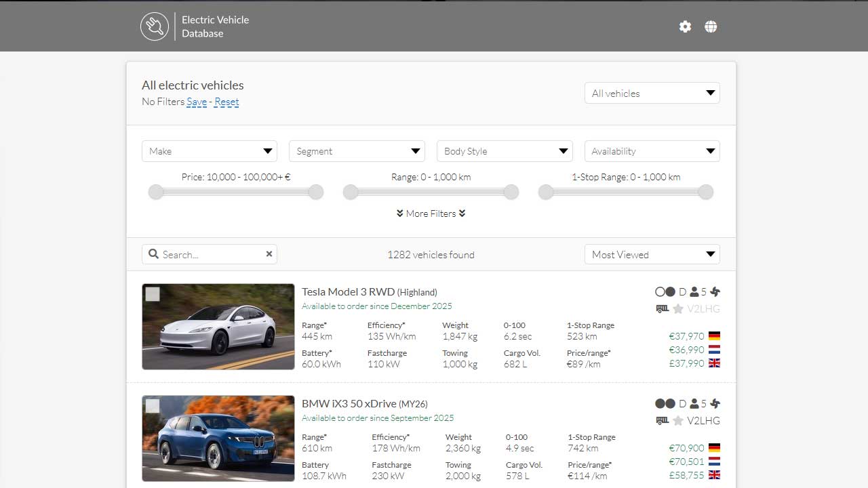Click the globe language icon in the header
This screenshot has height=488, width=868.
(711, 26)
